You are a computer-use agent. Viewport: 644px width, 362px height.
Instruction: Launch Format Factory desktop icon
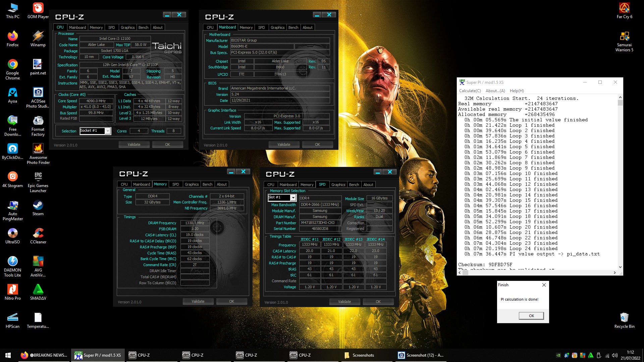pos(38,126)
